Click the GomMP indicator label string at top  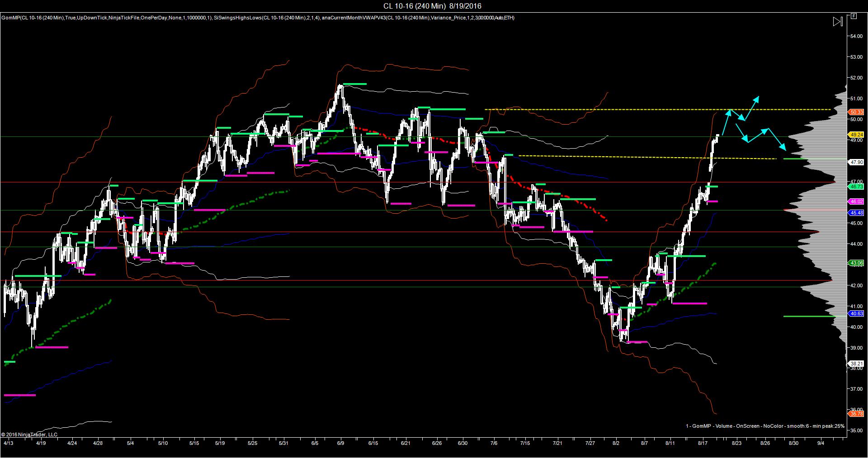pos(106,18)
